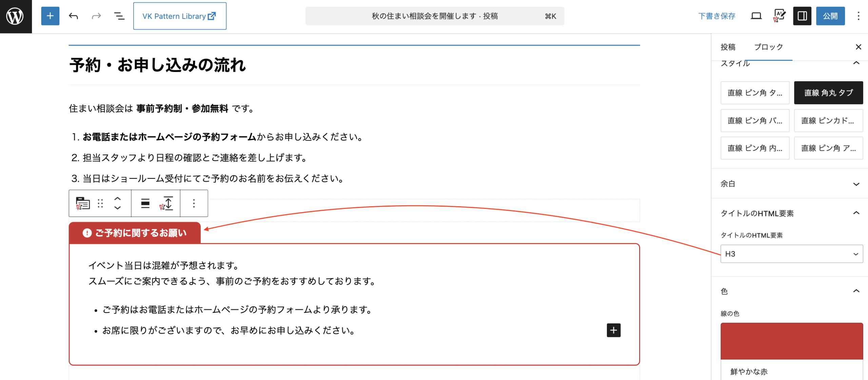The height and width of the screenshot is (380, 868).
Task: Expand the 余白 panel
Action: click(790, 184)
